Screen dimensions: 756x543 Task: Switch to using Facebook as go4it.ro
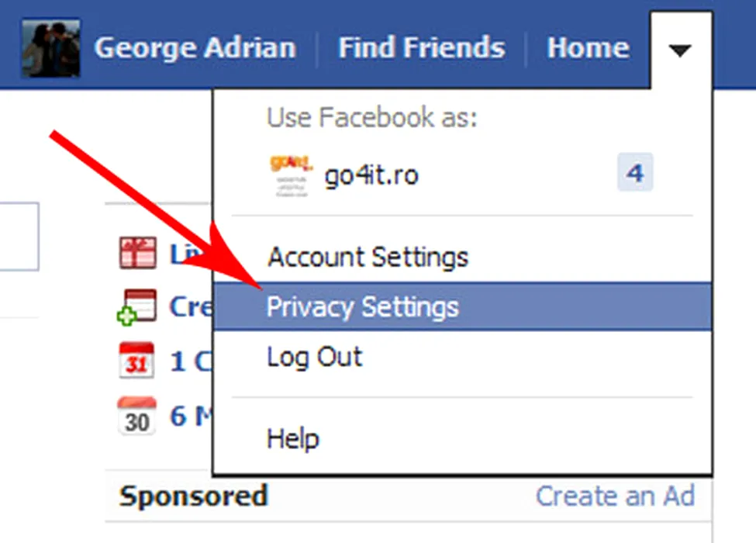coord(371,175)
